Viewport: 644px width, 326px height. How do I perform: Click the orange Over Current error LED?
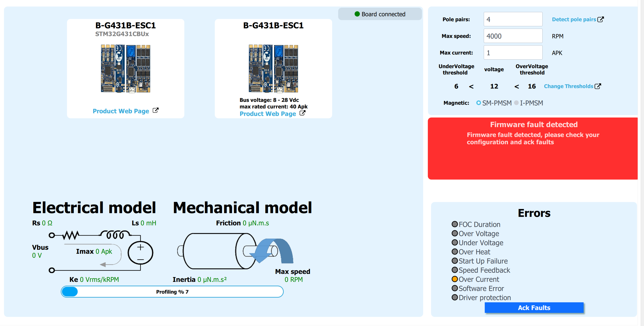click(x=455, y=279)
